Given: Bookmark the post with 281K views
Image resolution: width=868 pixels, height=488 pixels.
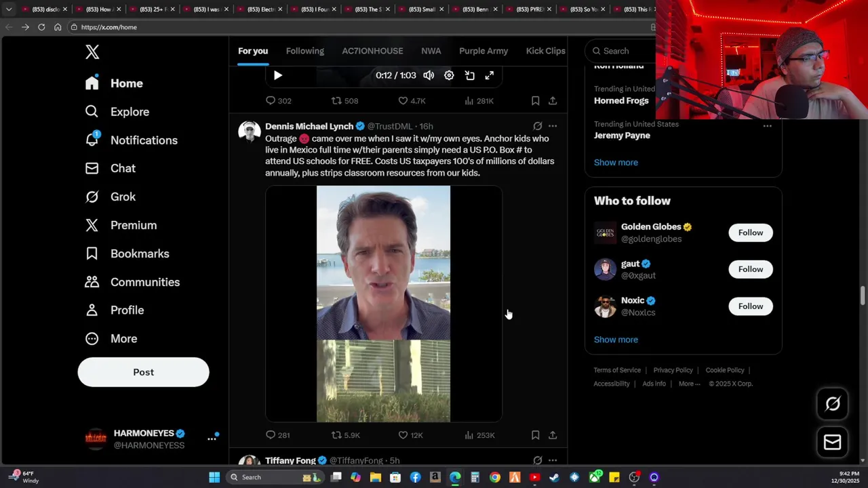Looking at the screenshot, I should pos(535,101).
